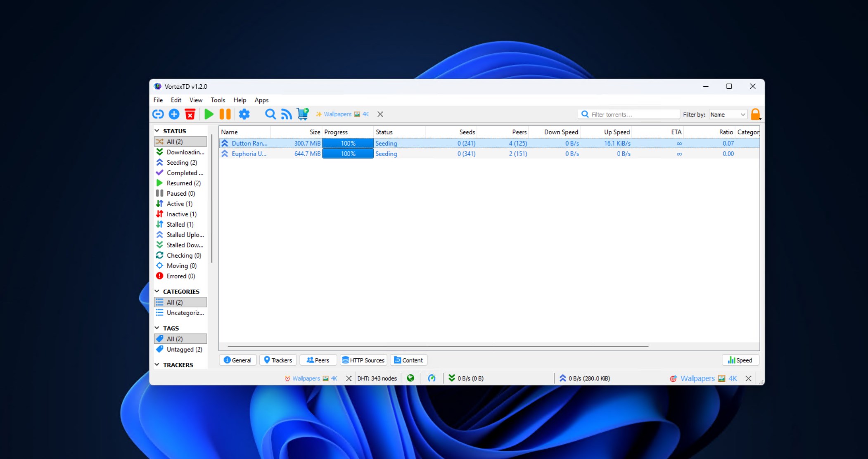
Task: Select the Dutton Ran... torrent row
Action: click(489, 143)
